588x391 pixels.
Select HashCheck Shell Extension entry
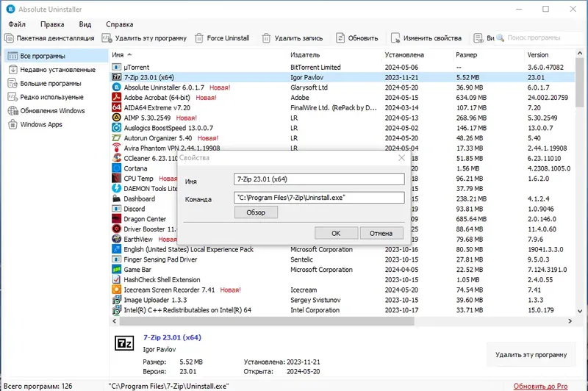[162, 280]
